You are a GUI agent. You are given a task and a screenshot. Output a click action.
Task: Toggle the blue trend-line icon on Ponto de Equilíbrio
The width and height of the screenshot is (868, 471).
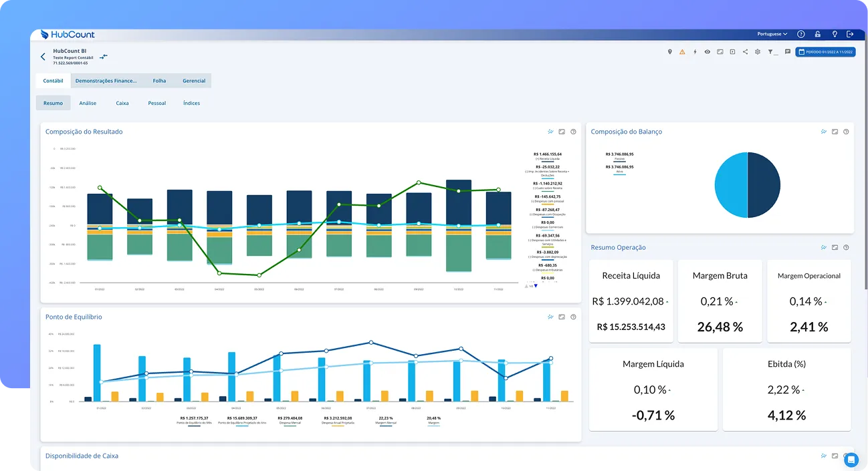click(x=551, y=317)
